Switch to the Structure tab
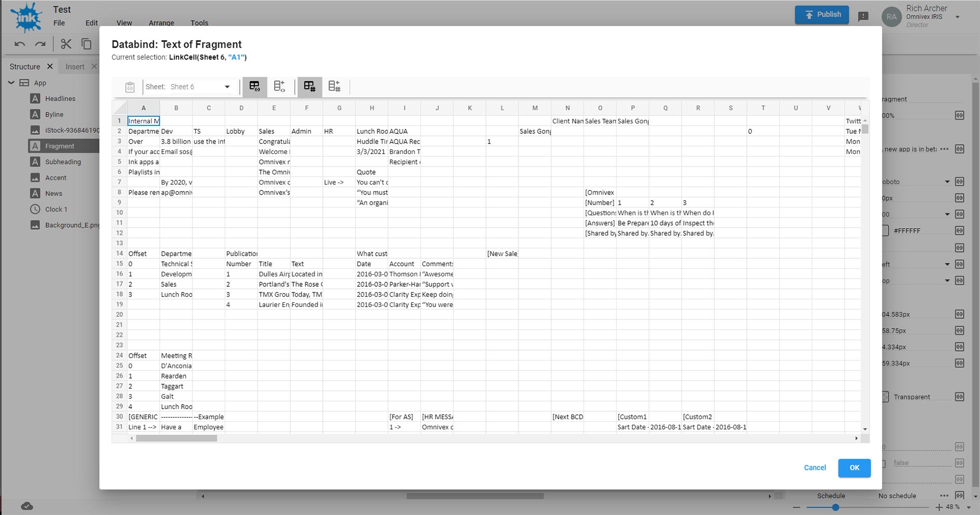 coord(24,66)
